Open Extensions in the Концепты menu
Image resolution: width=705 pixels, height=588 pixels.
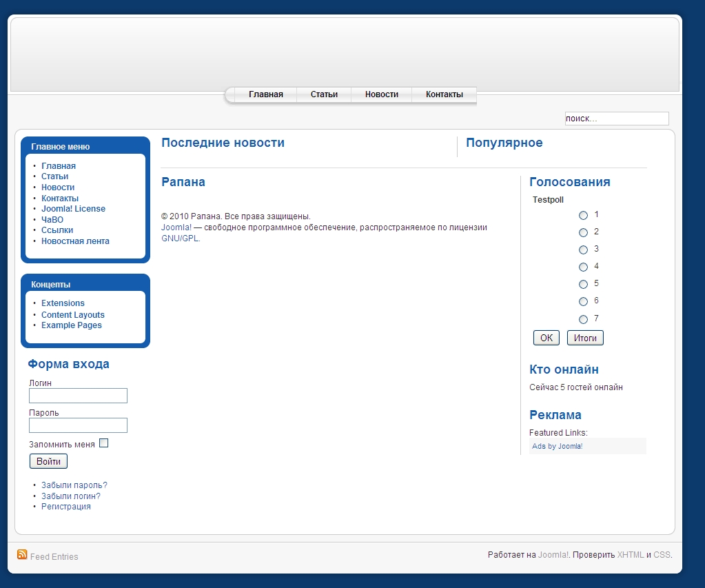63,303
